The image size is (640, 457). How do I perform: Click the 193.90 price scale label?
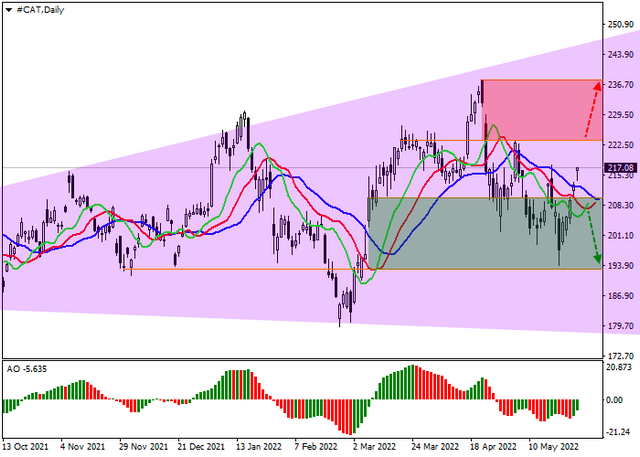tap(620, 266)
